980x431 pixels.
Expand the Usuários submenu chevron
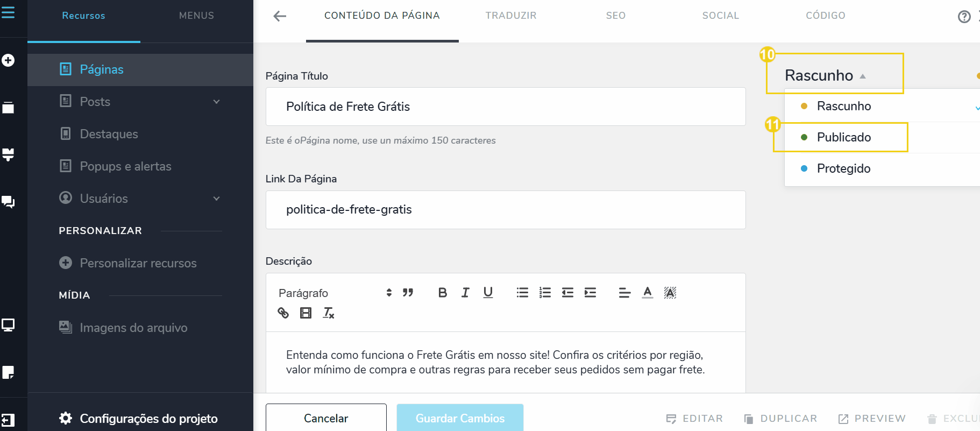pyautogui.click(x=216, y=199)
